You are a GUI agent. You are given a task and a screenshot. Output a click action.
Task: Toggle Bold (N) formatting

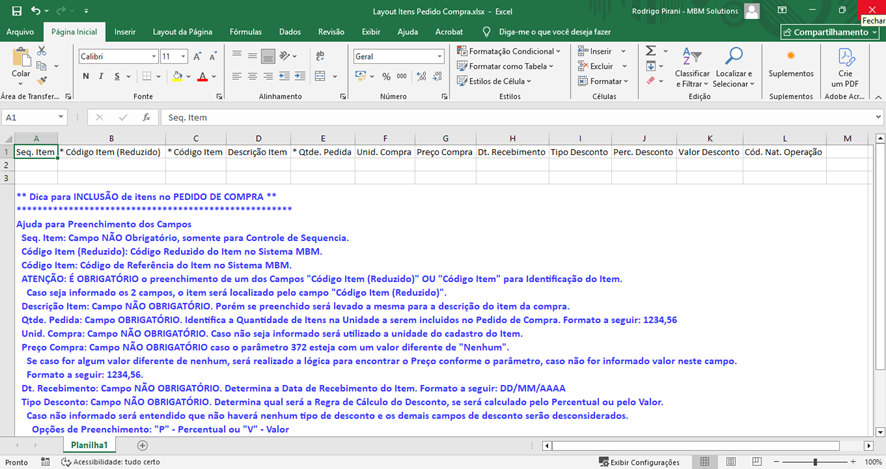[86, 76]
